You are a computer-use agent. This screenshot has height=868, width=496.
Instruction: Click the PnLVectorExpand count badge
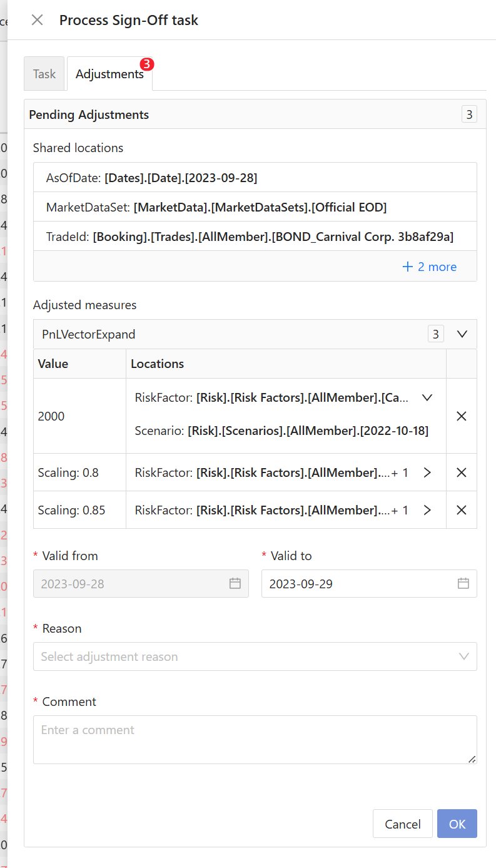(436, 334)
